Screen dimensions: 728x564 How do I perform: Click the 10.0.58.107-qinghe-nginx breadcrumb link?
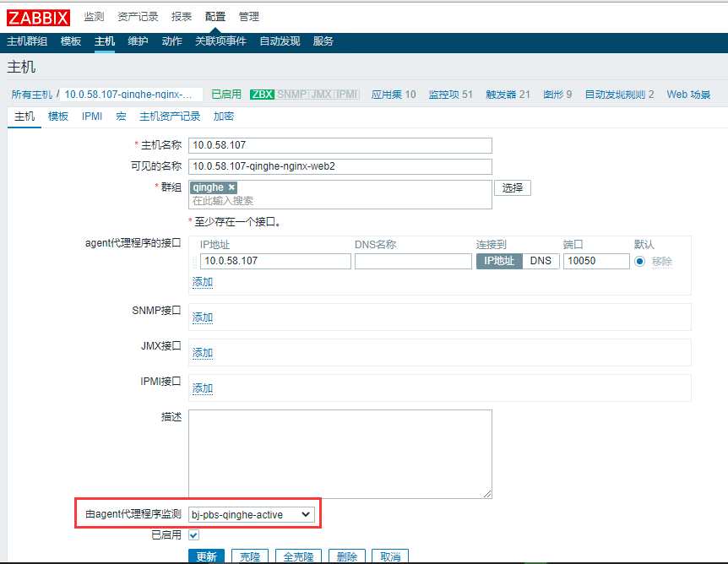(128, 95)
